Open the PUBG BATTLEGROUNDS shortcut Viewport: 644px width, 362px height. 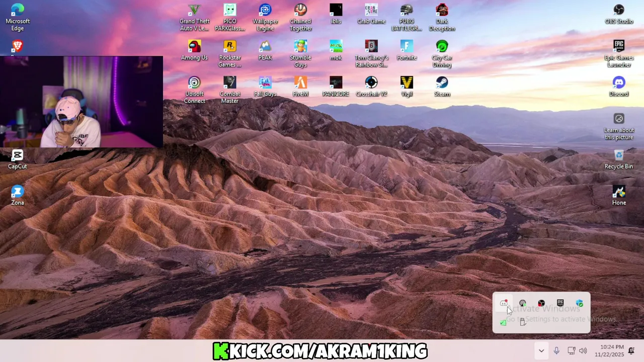pos(407,17)
